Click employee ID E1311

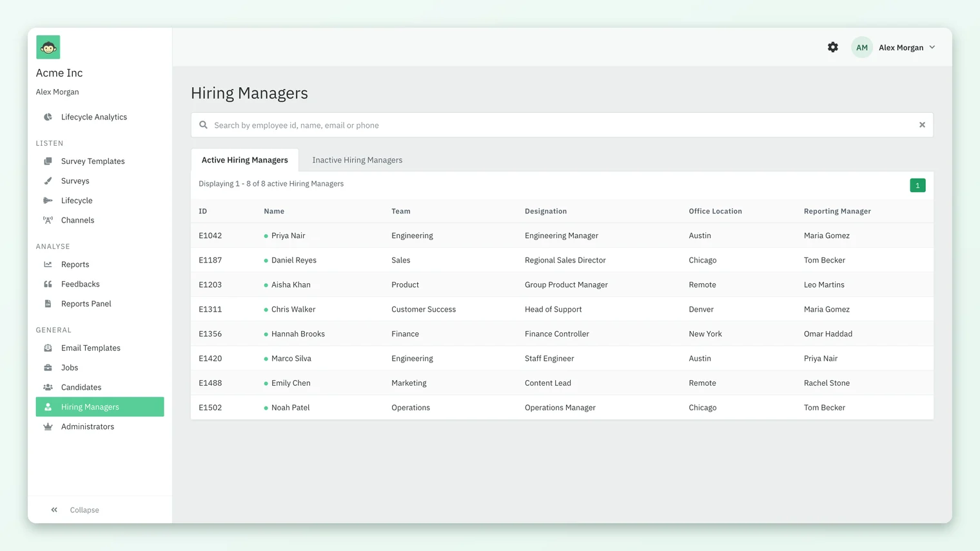point(210,309)
